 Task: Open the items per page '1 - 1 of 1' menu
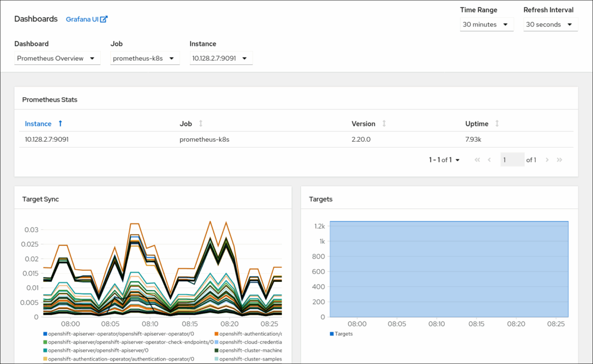pos(444,160)
